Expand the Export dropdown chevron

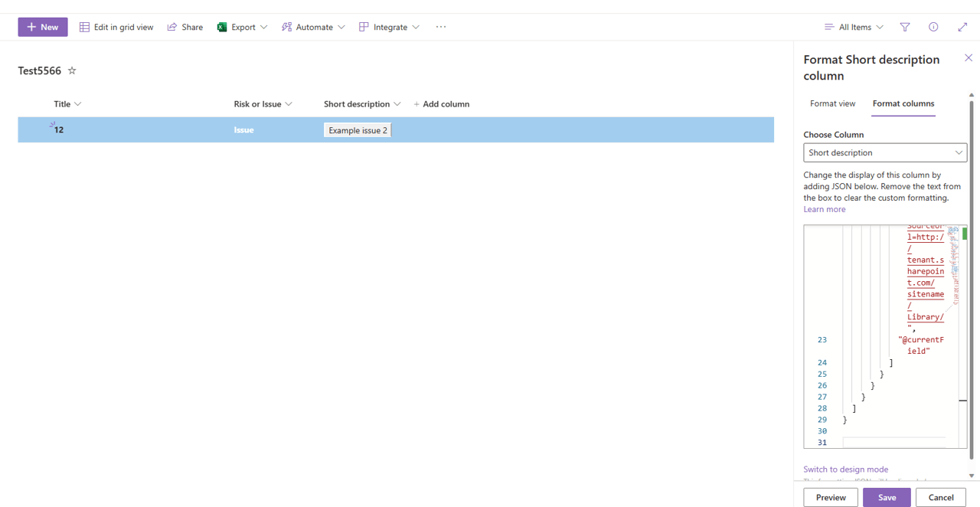click(x=264, y=27)
